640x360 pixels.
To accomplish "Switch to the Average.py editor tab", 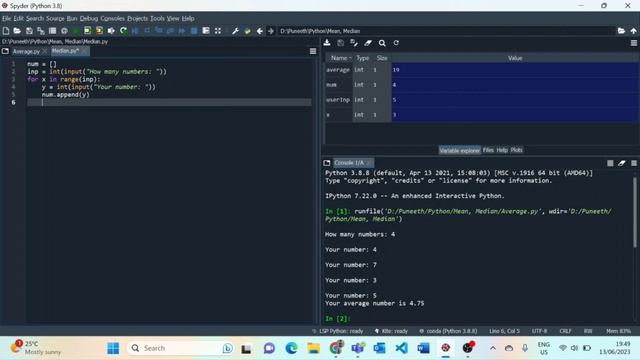I will [26, 51].
